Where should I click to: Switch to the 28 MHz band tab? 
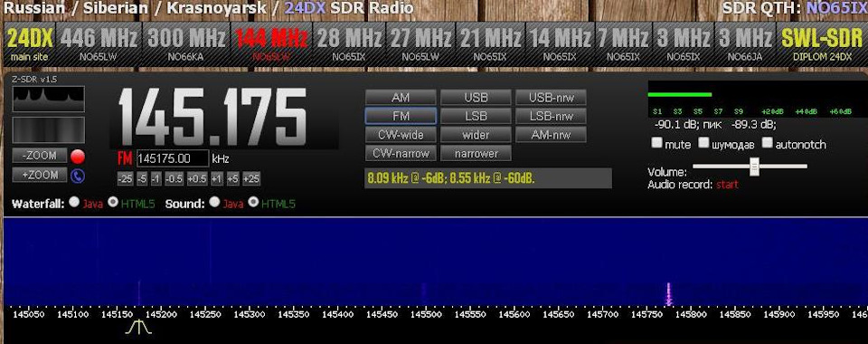(x=349, y=43)
